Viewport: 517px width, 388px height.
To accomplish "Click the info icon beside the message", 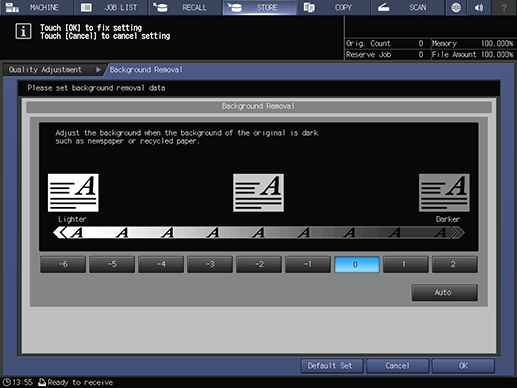I will coord(23,31).
